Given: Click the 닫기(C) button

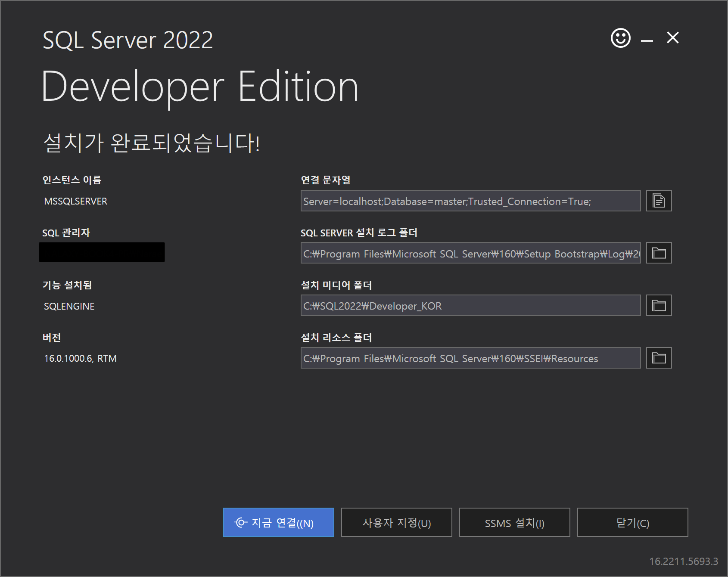Looking at the screenshot, I should click(632, 522).
